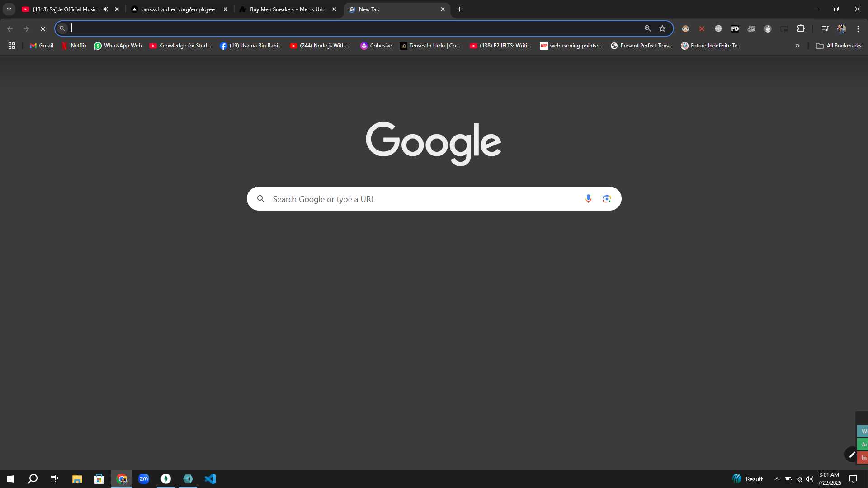Open the Netflix bookmark
The image size is (868, 488).
[74, 46]
